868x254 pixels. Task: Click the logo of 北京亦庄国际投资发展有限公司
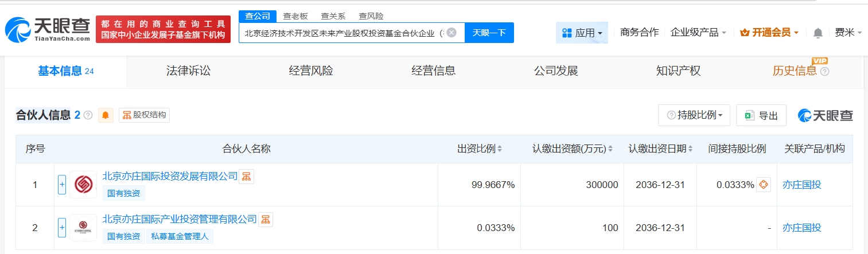(83, 185)
